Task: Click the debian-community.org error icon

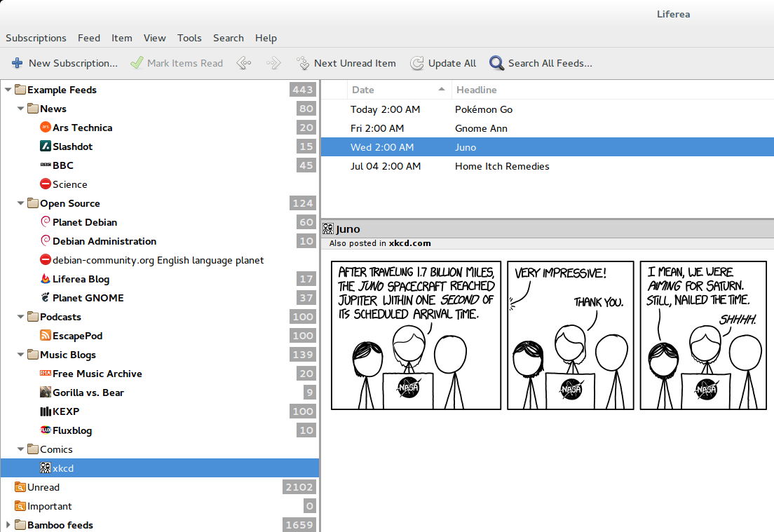Action: click(46, 259)
